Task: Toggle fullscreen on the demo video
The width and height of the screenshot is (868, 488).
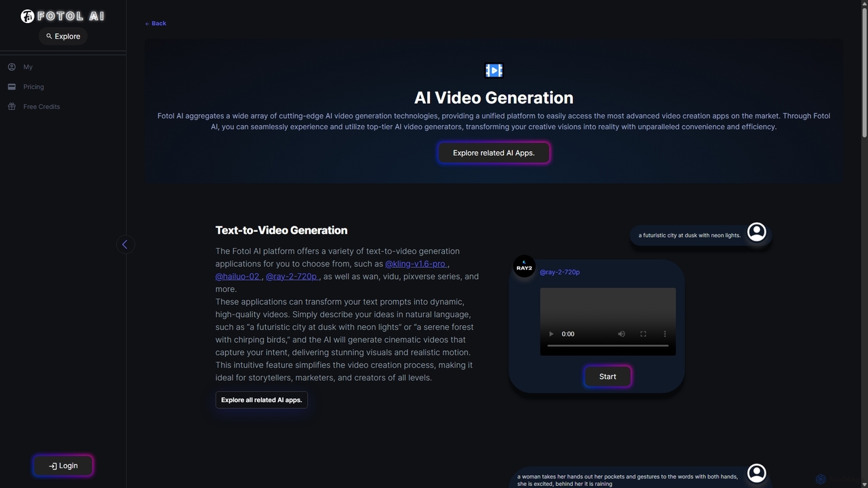Action: pos(644,334)
